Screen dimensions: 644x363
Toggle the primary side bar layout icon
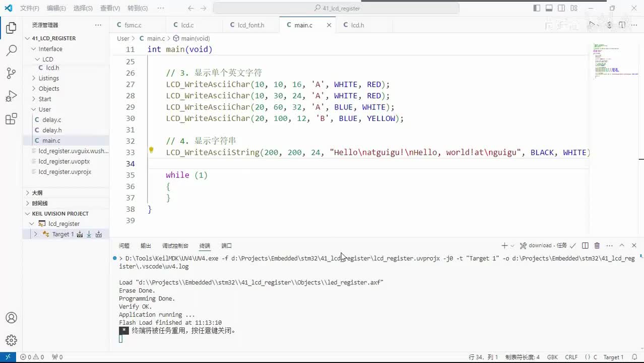point(537,8)
